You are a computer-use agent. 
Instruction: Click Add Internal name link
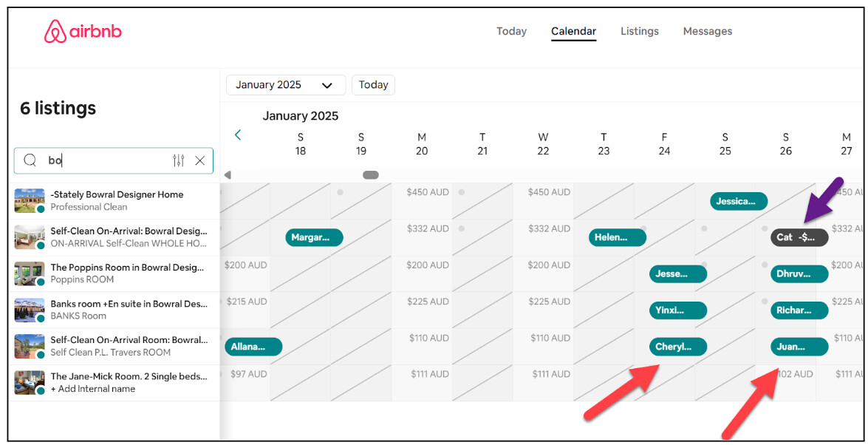(x=92, y=389)
